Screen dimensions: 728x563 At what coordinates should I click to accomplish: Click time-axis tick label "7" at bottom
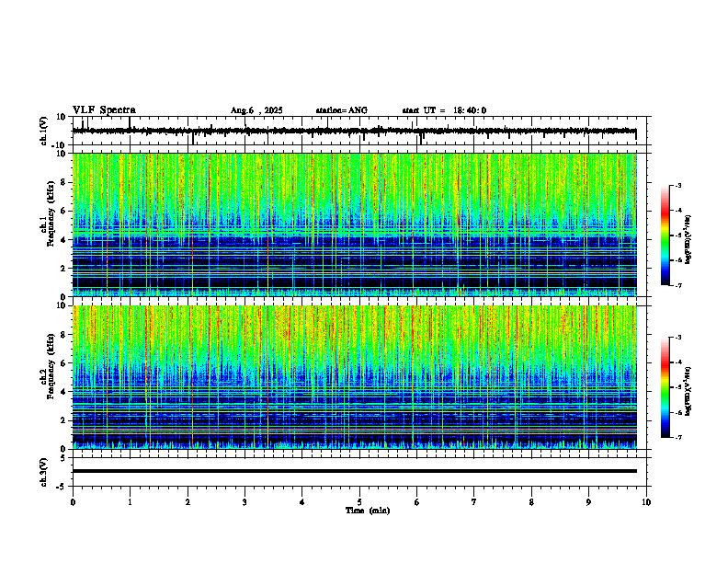point(474,502)
